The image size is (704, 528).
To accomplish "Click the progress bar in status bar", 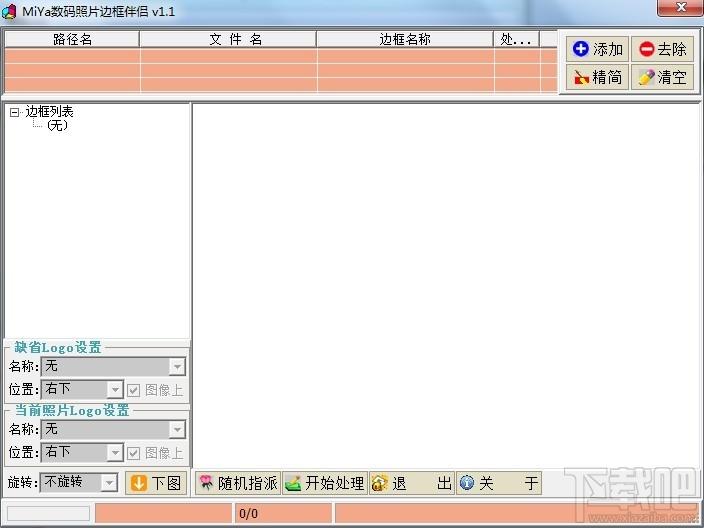I will (x=48, y=513).
